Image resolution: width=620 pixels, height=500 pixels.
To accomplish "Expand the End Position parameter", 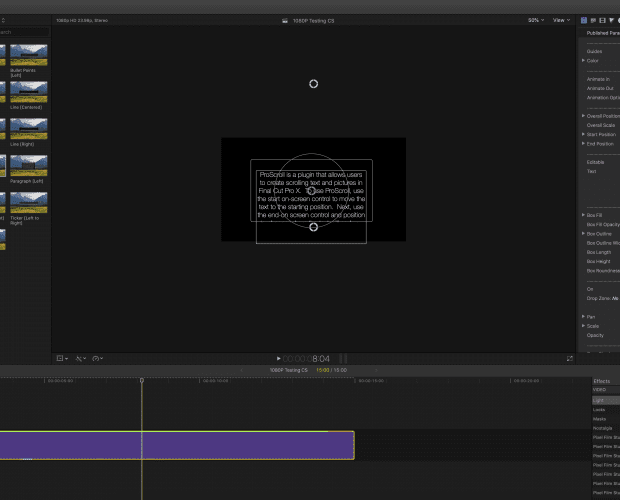I will coord(583,143).
